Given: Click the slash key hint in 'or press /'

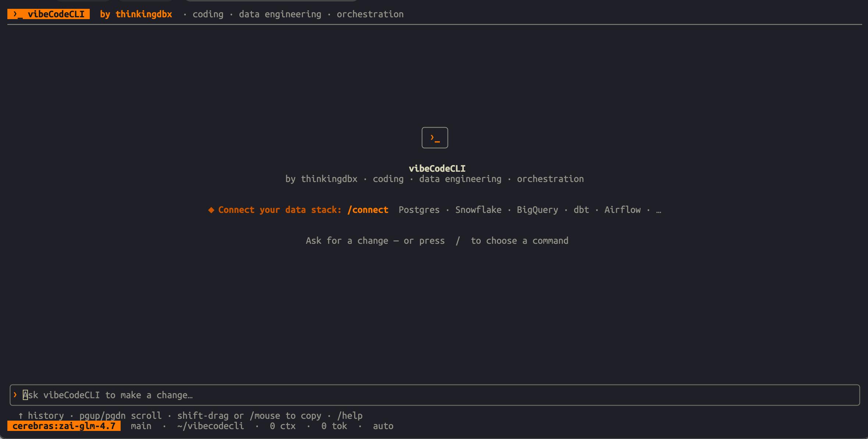Looking at the screenshot, I should click(x=458, y=240).
